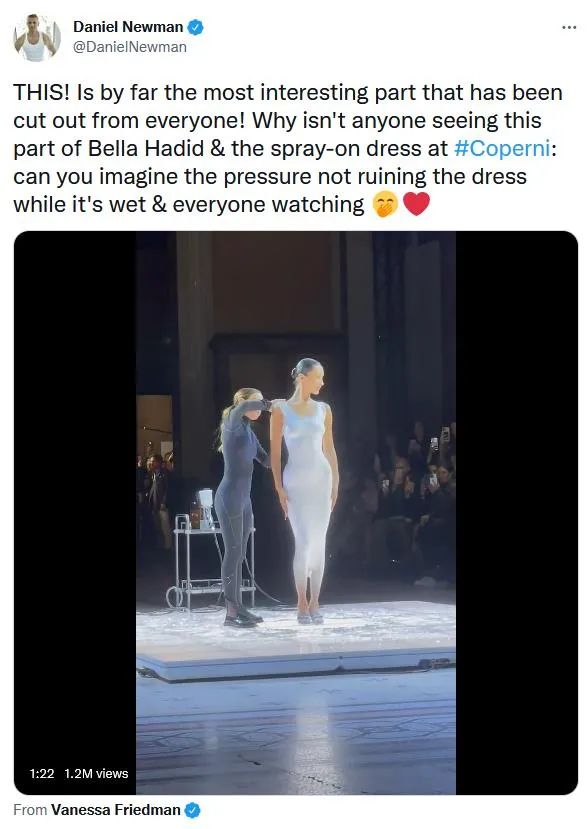Open the tweet's three-dot more menu

[569, 27]
